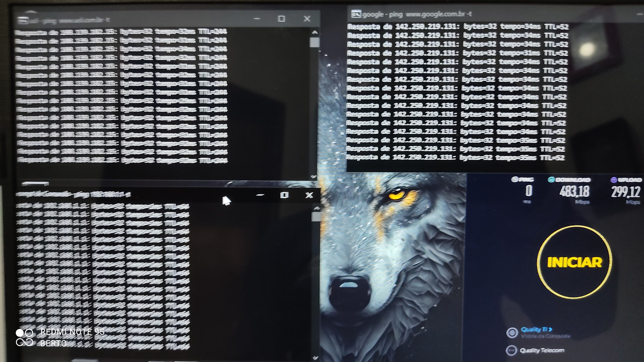This screenshot has height=362, width=644.
Task: Click the provider icon beside Quality Telecom
Action: 511,350
